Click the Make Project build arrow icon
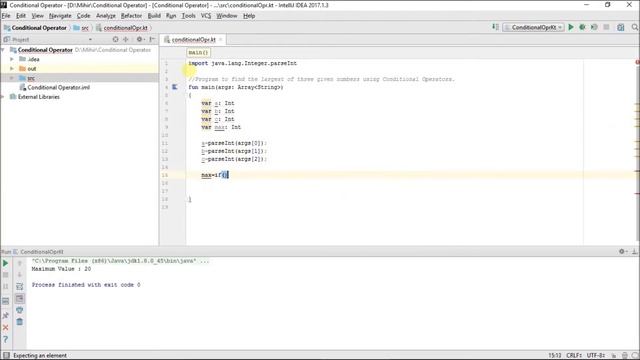640x360 pixels. point(495,27)
